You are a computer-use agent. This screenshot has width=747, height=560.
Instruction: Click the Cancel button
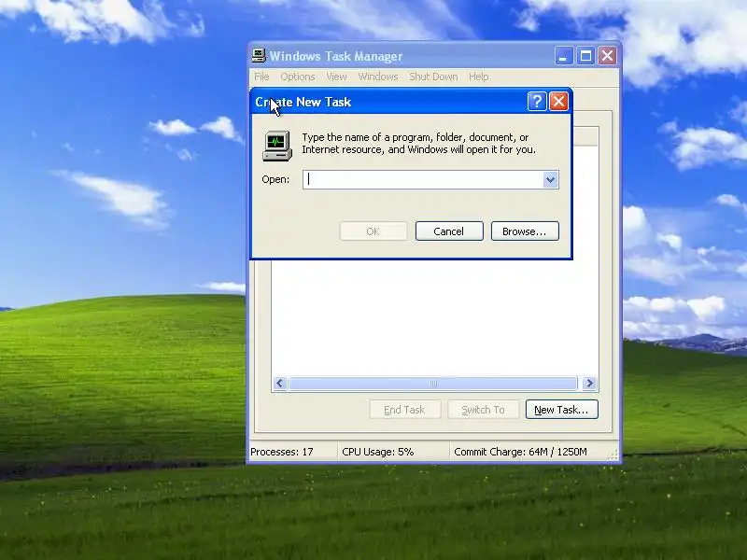click(449, 231)
